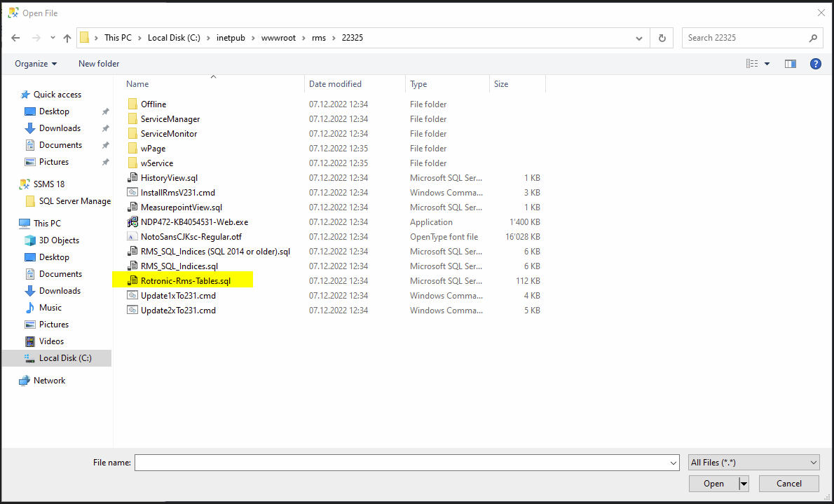The image size is (834, 504).
Task: Select This PC in navigation pane
Action: 47,224
